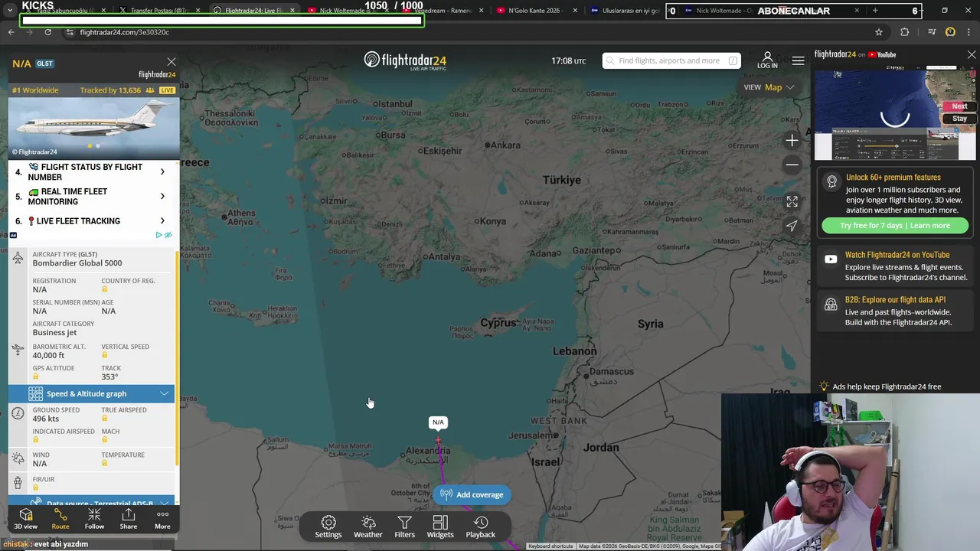Viewport: 980px width, 551px height.
Task: Click Unlock 60+ premium features heading
Action: pos(893,178)
